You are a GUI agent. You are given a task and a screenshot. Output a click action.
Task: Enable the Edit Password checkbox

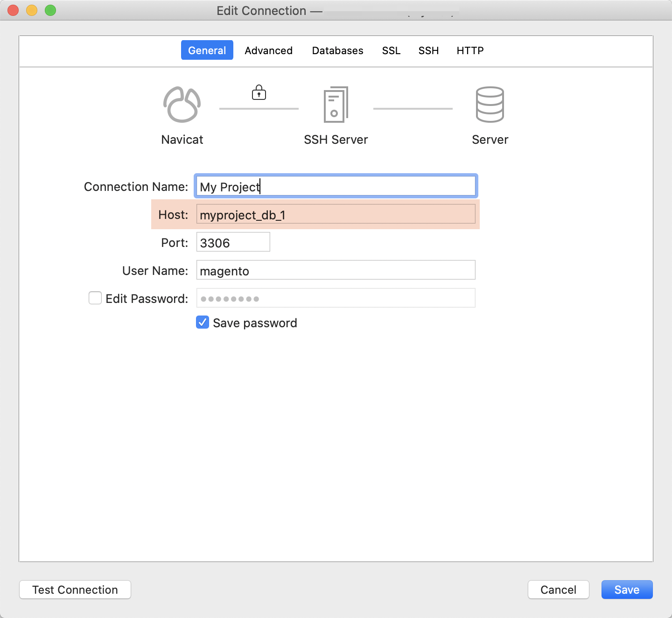[x=95, y=298]
